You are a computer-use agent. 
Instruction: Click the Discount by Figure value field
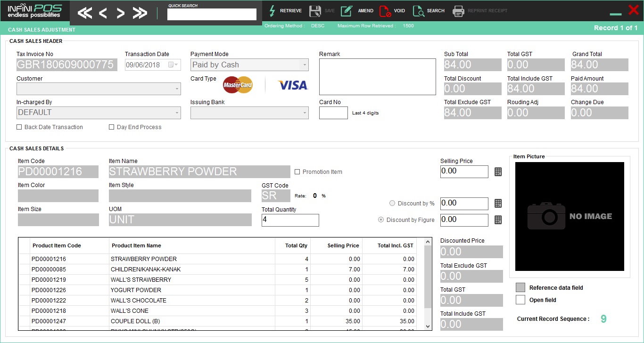464,220
